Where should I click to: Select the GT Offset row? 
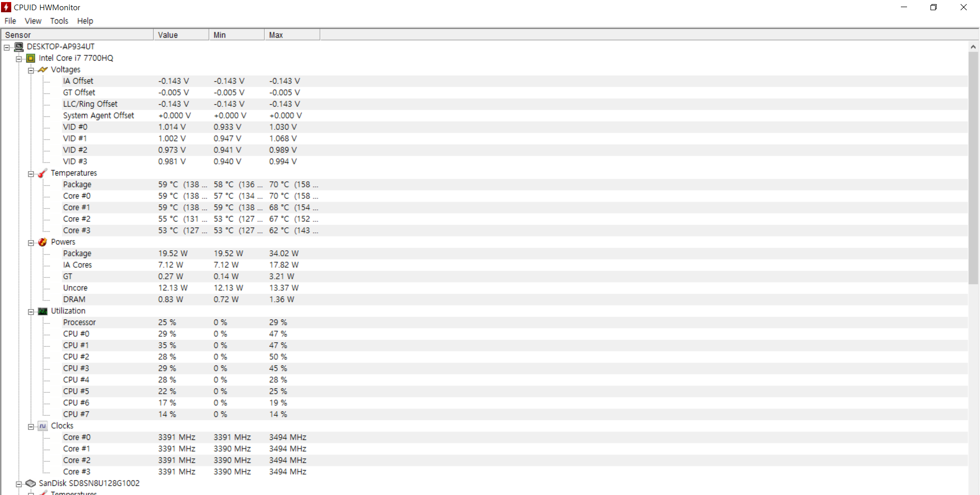514,92
